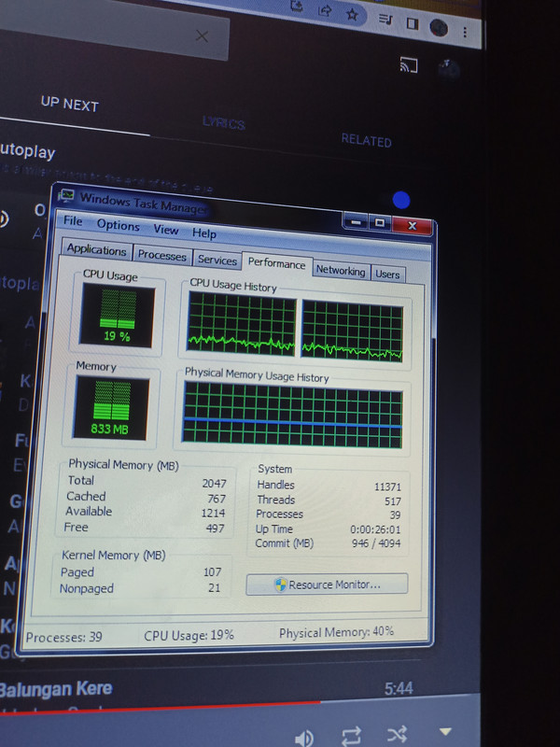The width and height of the screenshot is (560, 747).
Task: Toggle the browser side panel icon
Action: click(413, 23)
